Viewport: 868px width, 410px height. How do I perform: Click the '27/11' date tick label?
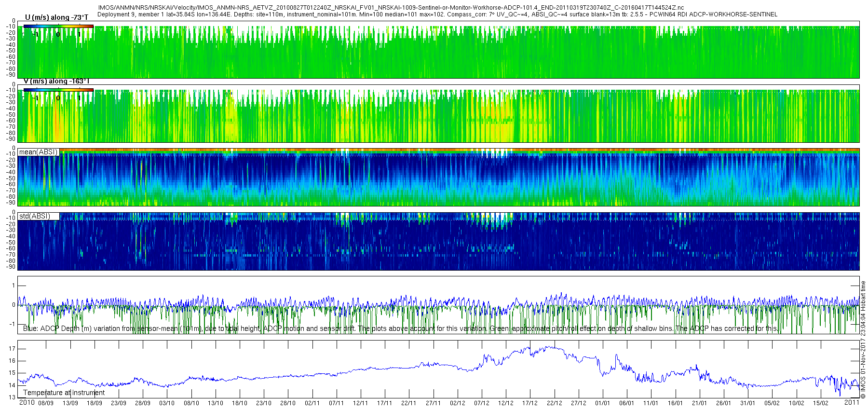[434, 403]
